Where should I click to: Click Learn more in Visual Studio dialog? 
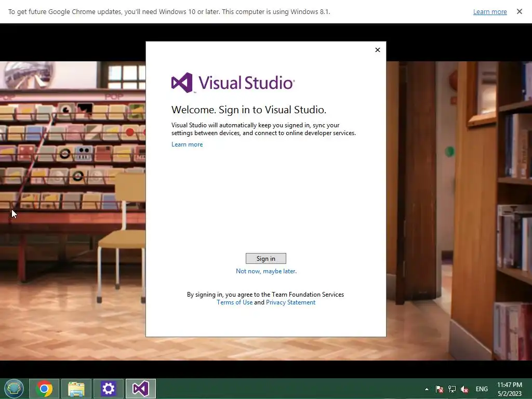[x=187, y=144]
